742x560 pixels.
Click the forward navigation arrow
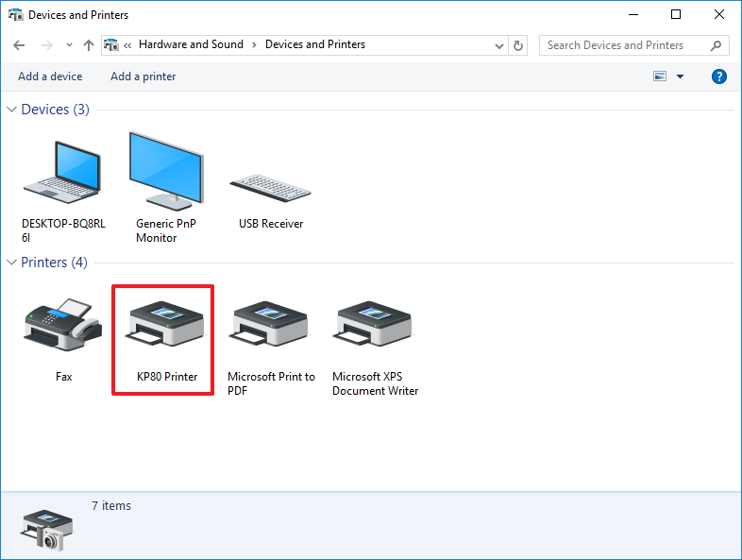pos(47,45)
